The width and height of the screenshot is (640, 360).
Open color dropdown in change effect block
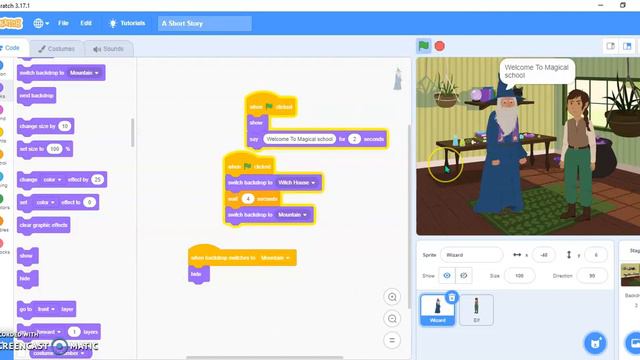click(52, 180)
